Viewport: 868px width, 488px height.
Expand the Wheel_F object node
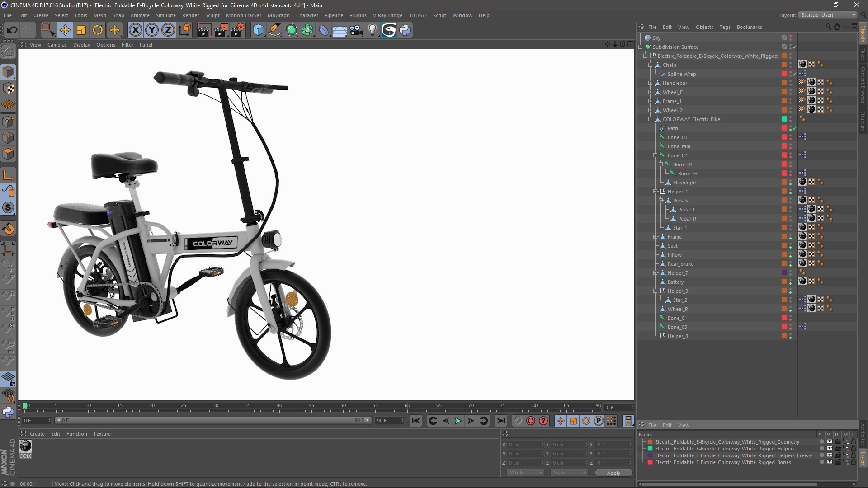[651, 92]
